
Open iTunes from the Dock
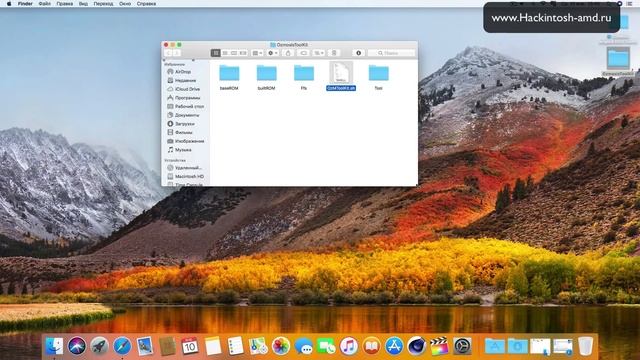pyautogui.click(x=349, y=346)
